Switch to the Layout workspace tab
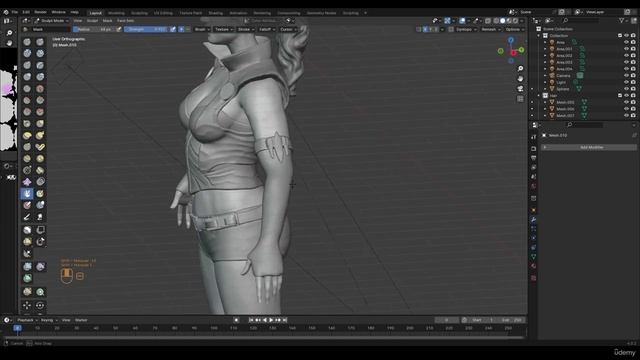The height and width of the screenshot is (360, 640). pos(96,13)
